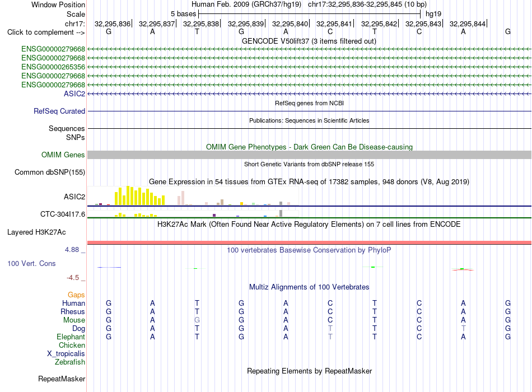
Task: Click the Sequences track label
Action: tap(67, 128)
